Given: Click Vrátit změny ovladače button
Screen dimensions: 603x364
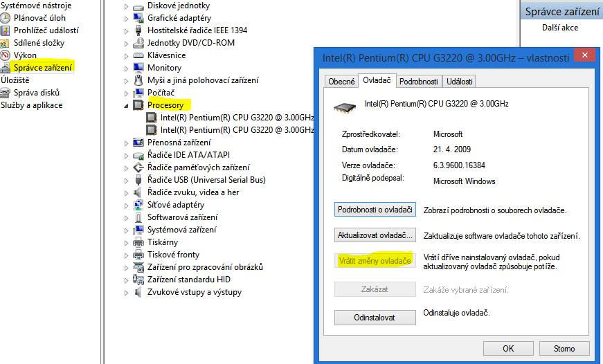Looking at the screenshot, I should 375,261.
